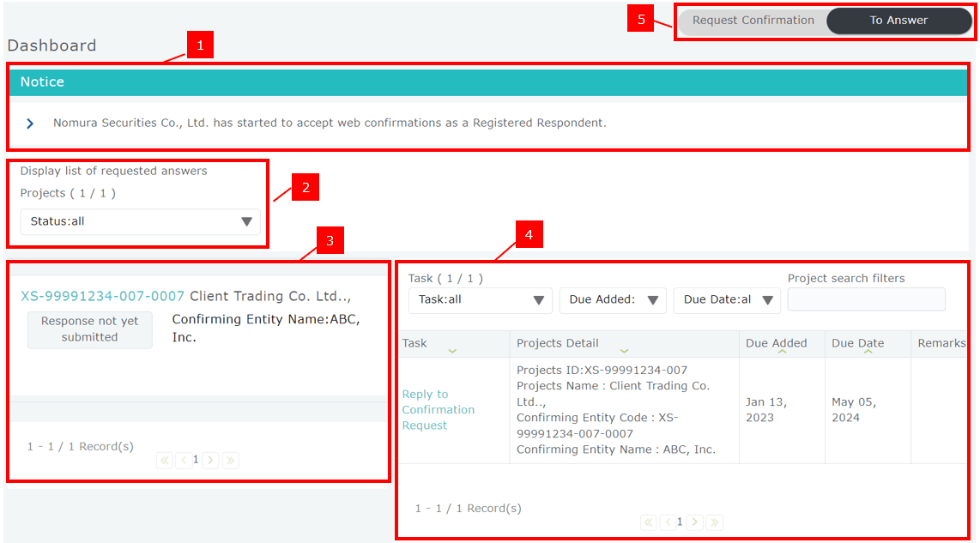Image resolution: width=980 pixels, height=543 pixels.
Task: Click the Project search filters input field
Action: tap(866, 299)
